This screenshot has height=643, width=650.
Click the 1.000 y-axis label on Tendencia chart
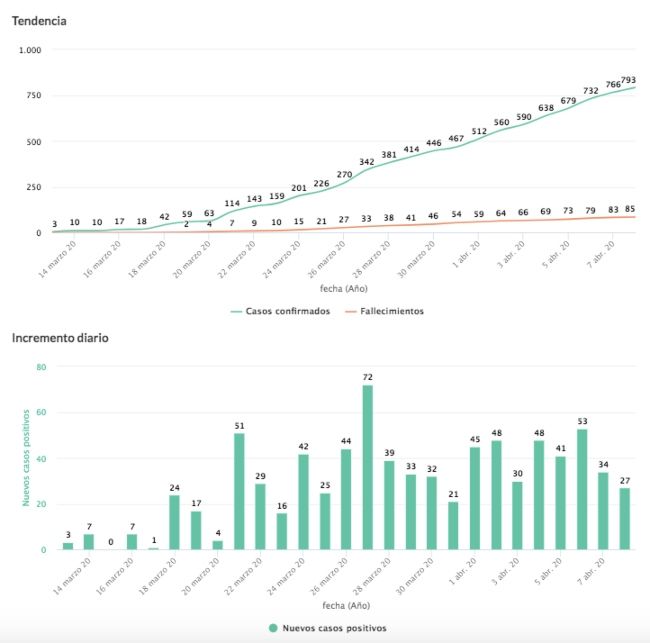(x=30, y=50)
